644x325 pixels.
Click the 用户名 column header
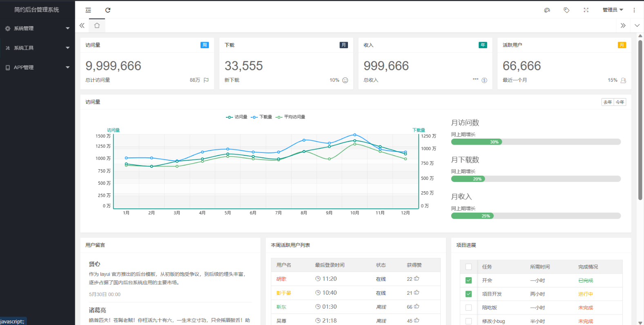point(284,265)
